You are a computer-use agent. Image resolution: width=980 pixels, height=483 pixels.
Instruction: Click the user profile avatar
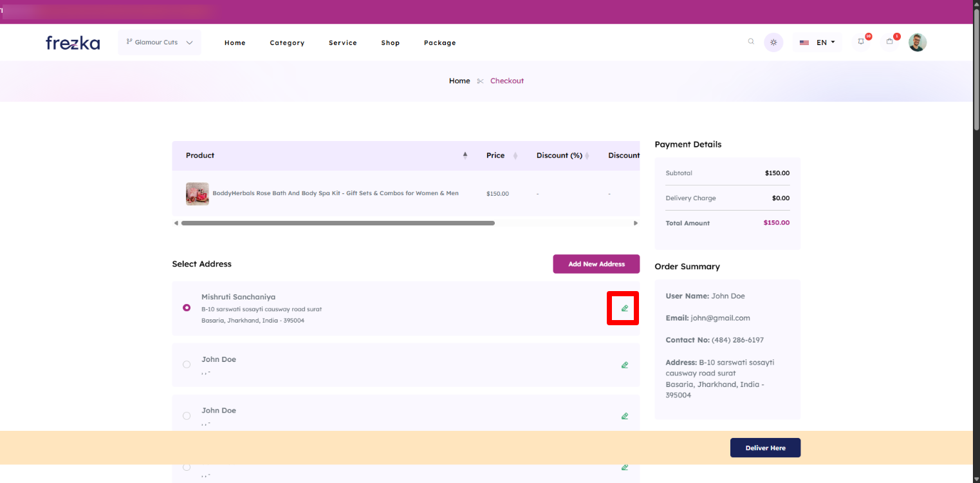click(x=918, y=43)
